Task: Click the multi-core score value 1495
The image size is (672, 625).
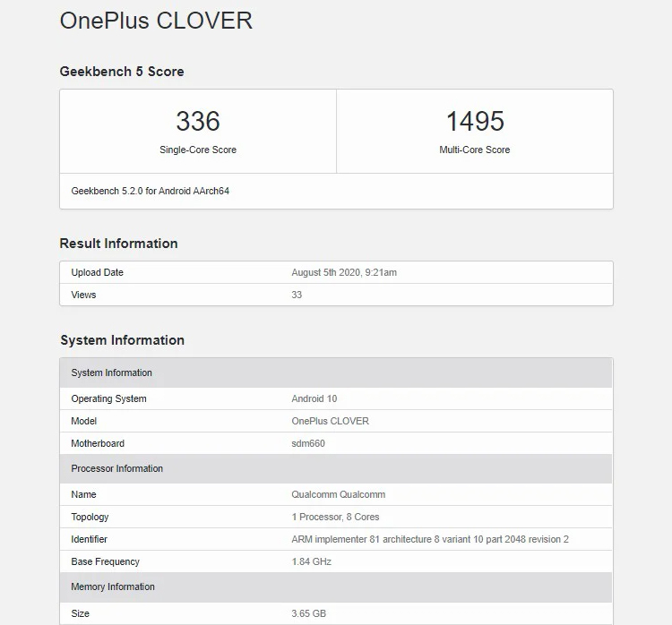Action: [x=475, y=121]
